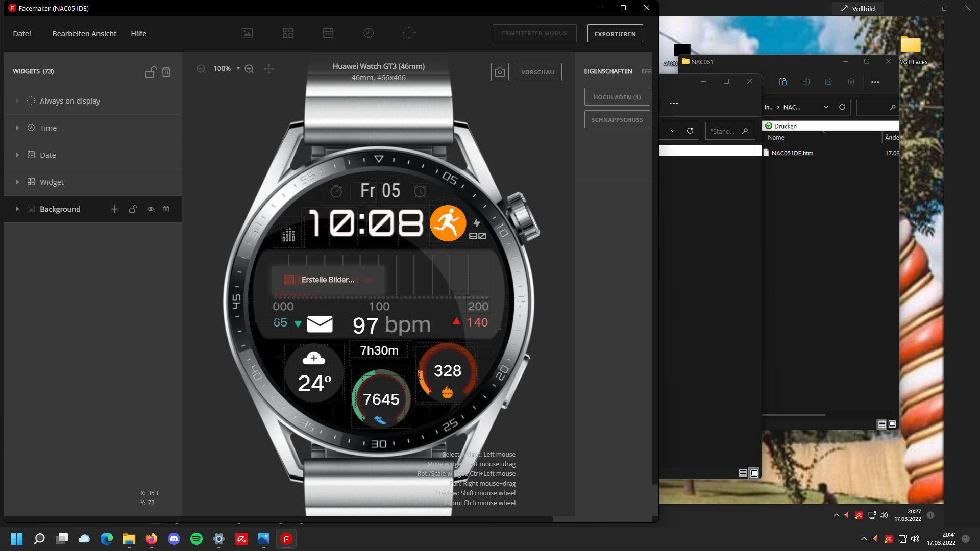
Task: Refresh the NAC051 Explorer window
Action: pyautogui.click(x=842, y=107)
